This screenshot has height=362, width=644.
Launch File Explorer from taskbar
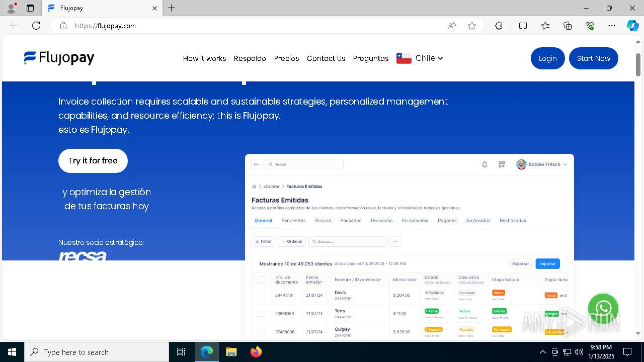(231, 352)
